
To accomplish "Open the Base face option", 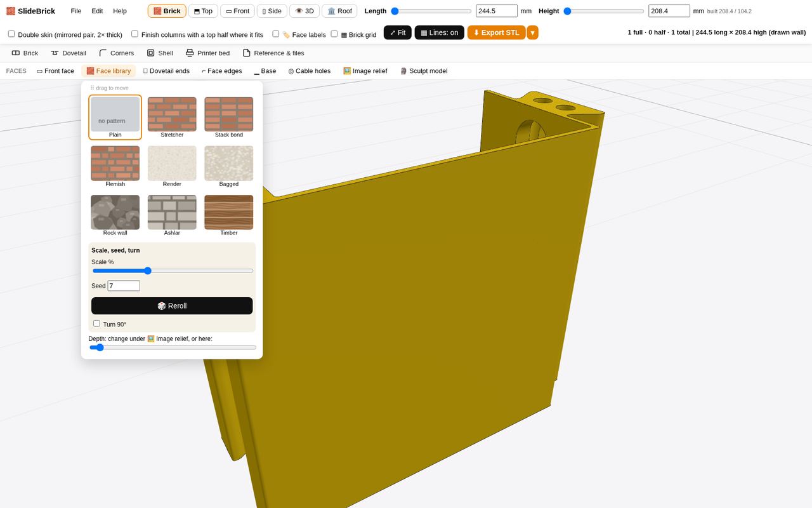I will coord(265,71).
